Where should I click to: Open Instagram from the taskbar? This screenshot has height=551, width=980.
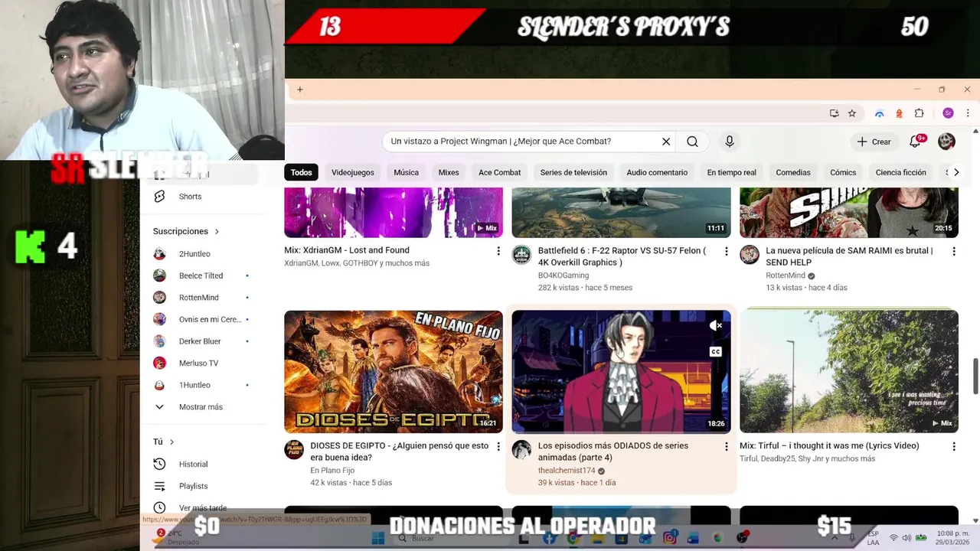(x=670, y=538)
